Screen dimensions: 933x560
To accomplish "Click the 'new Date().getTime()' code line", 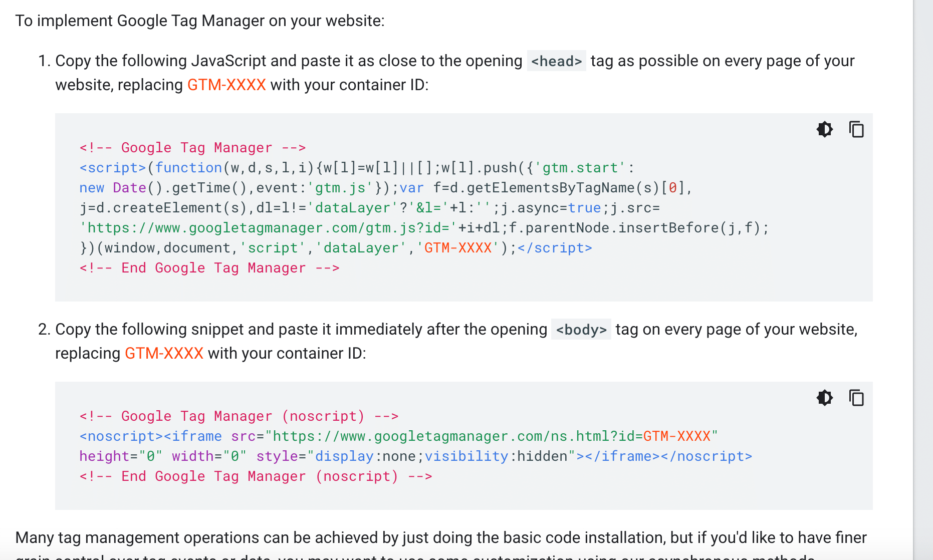I will [386, 188].
